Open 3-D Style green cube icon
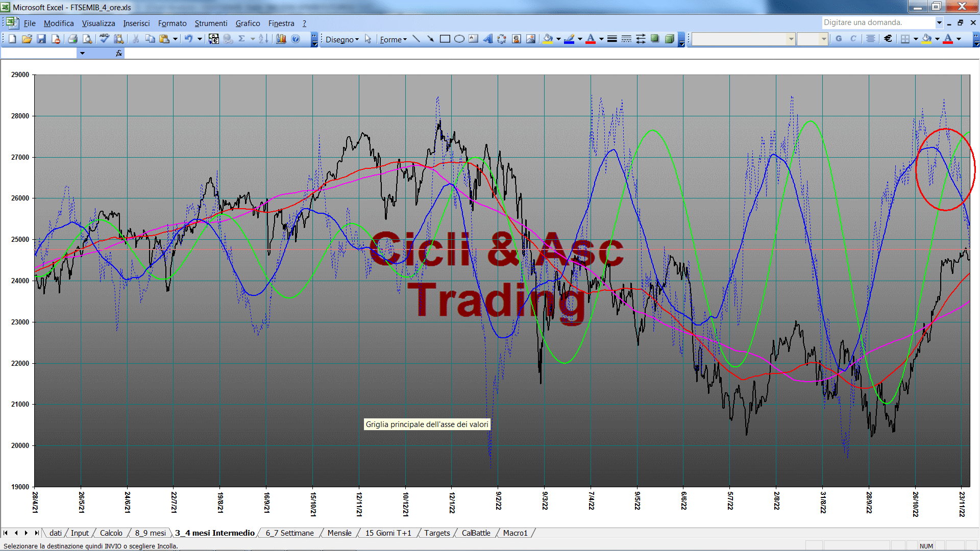Screen dimensions: 980x551 (669, 39)
